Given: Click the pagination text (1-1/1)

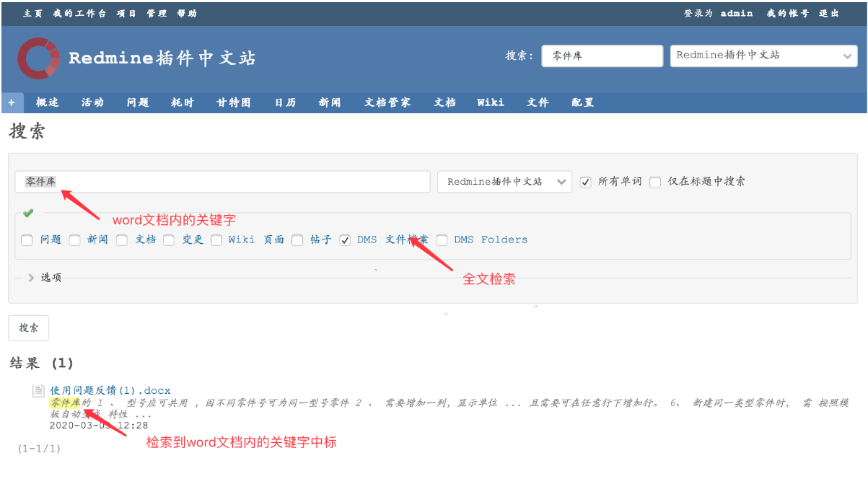Looking at the screenshot, I should point(39,449).
